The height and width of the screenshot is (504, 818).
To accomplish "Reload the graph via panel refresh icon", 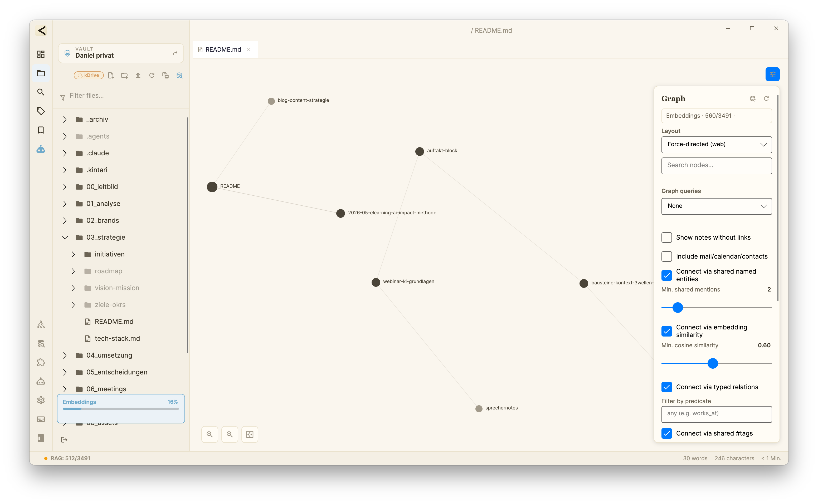I will (x=766, y=99).
